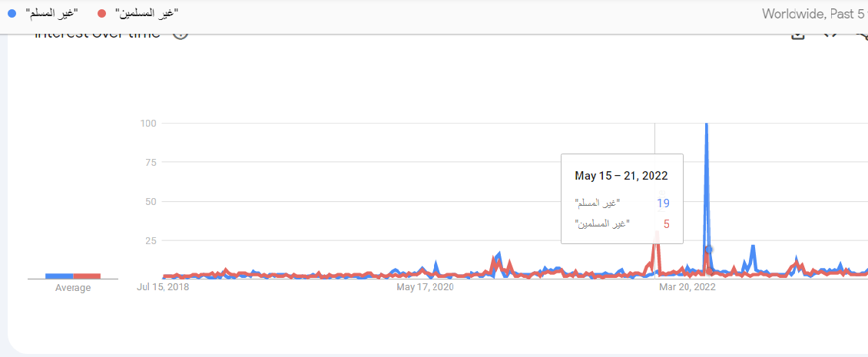The image size is (868, 357).
Task: Click the Mar 20, 2022 axis label
Action: [x=687, y=287]
